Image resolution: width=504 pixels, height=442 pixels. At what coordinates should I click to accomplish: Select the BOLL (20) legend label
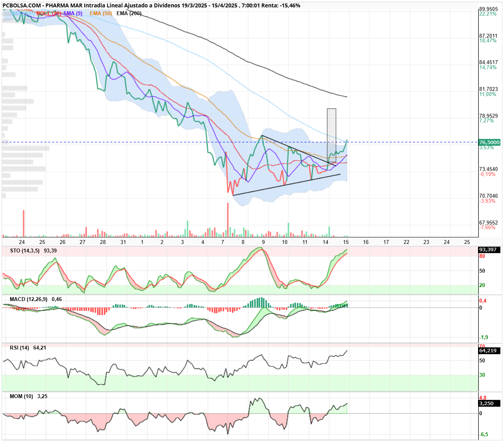pos(49,13)
